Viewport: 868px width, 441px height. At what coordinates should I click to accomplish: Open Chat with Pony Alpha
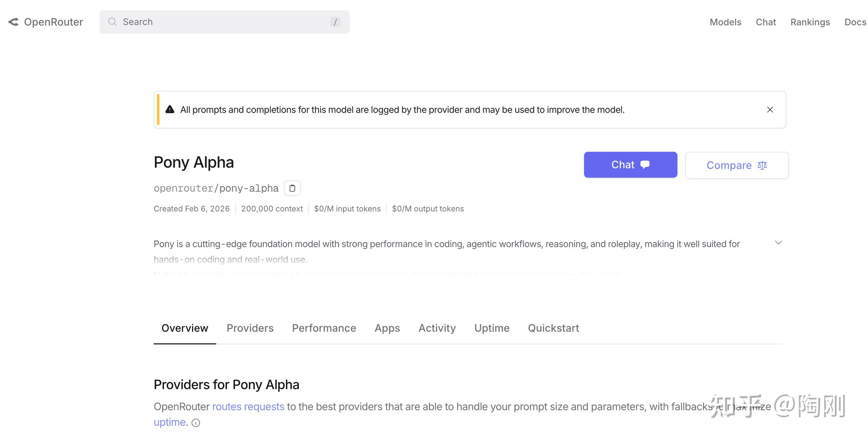click(630, 164)
